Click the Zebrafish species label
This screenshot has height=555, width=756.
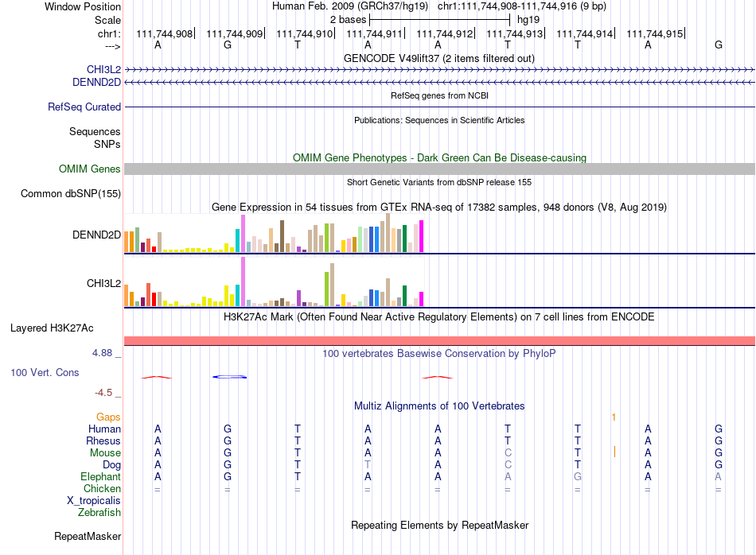pyautogui.click(x=99, y=513)
